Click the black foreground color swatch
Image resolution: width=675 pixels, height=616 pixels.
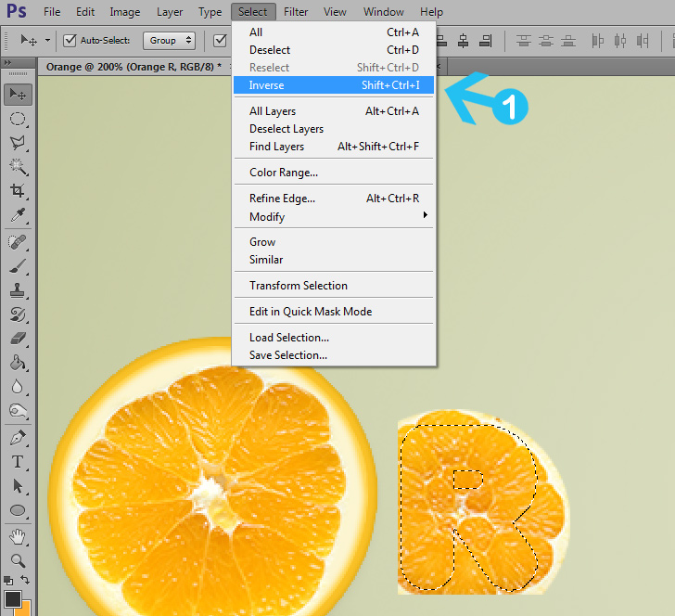click(x=13, y=598)
